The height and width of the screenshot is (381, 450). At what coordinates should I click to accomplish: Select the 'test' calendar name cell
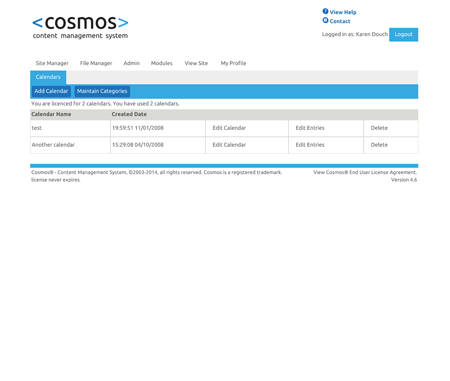(70, 128)
